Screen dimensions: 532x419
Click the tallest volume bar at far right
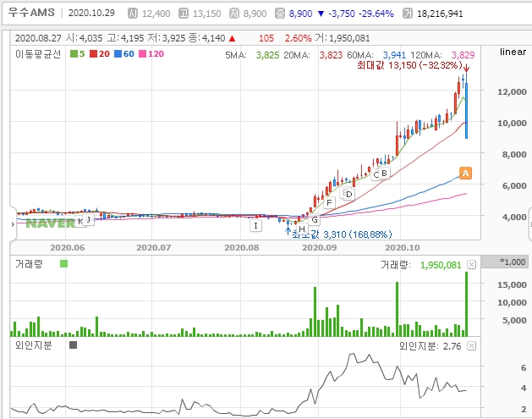tap(467, 304)
